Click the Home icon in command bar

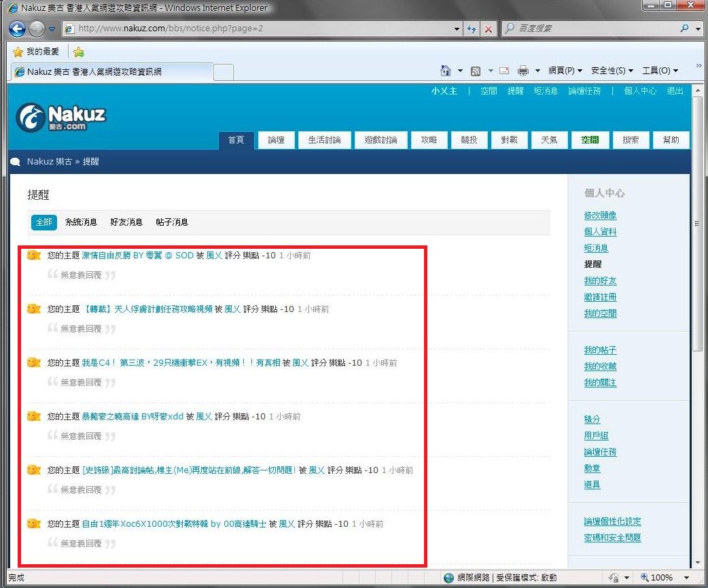click(446, 71)
